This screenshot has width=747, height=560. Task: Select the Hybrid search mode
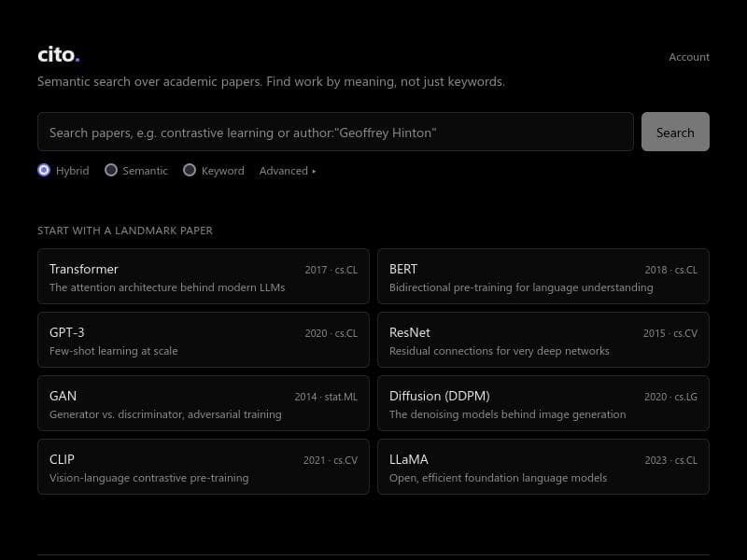[x=44, y=170]
